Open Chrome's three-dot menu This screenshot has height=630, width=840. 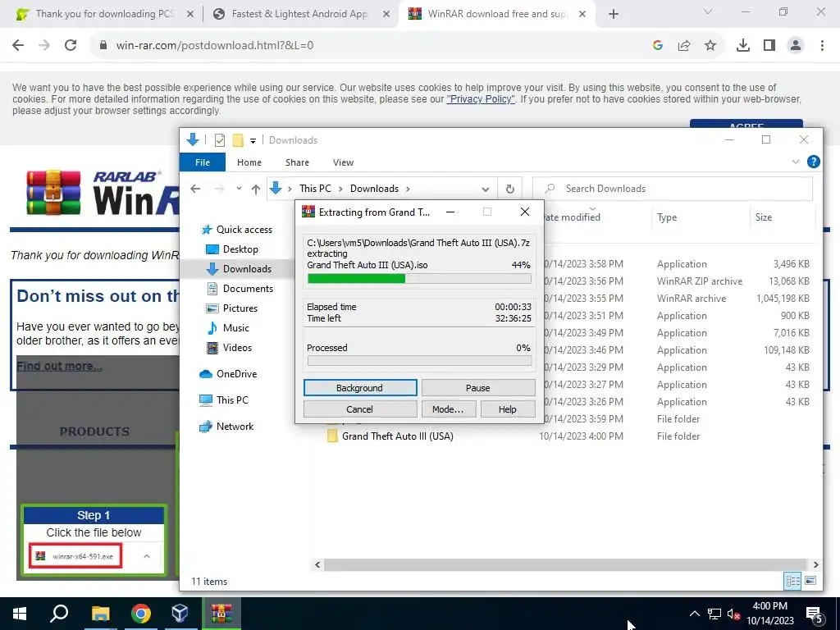pos(822,46)
